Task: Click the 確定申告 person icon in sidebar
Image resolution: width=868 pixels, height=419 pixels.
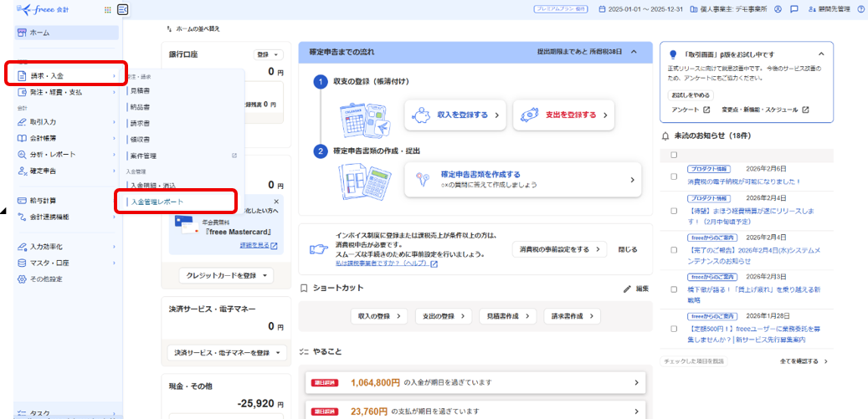Action: pos(22,171)
